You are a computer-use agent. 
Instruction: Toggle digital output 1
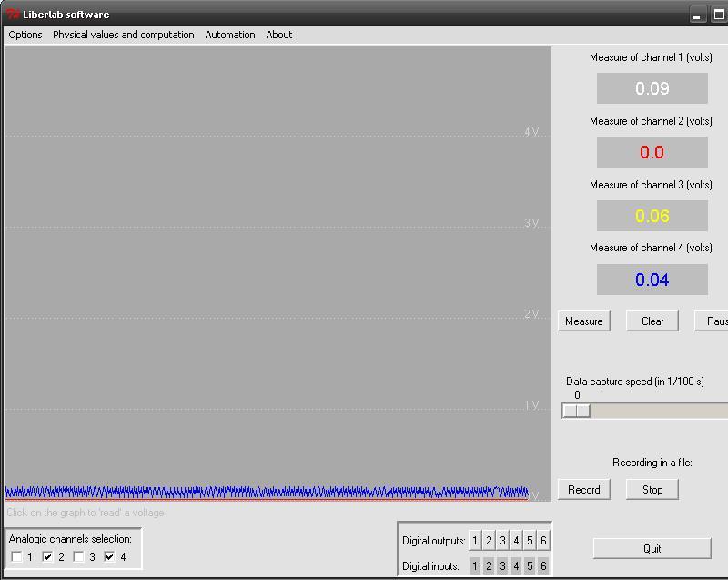click(x=475, y=540)
